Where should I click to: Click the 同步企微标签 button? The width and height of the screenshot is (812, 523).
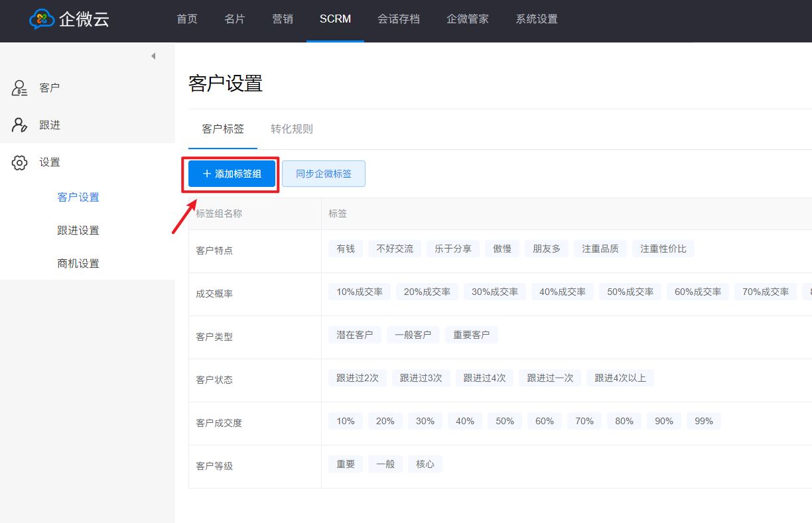(x=324, y=174)
